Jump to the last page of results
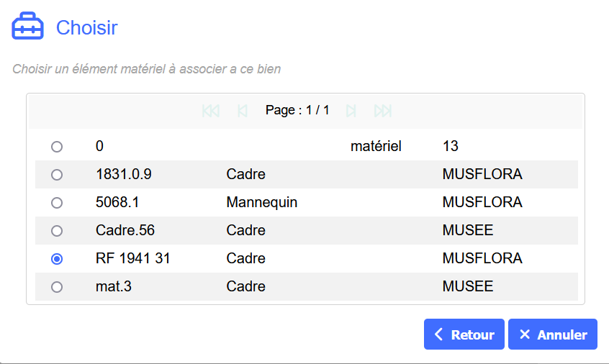The width and height of the screenshot is (609, 364). (x=383, y=111)
